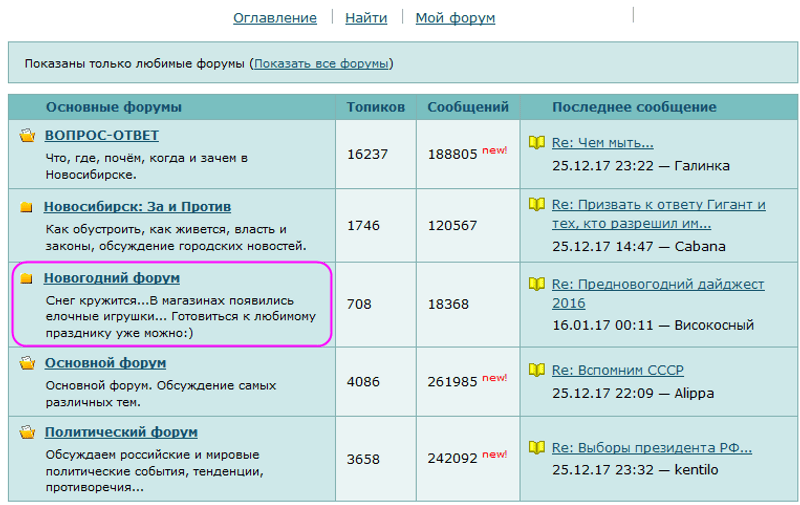Click Показать все форумы link
800x505 pixels.
pos(321,64)
